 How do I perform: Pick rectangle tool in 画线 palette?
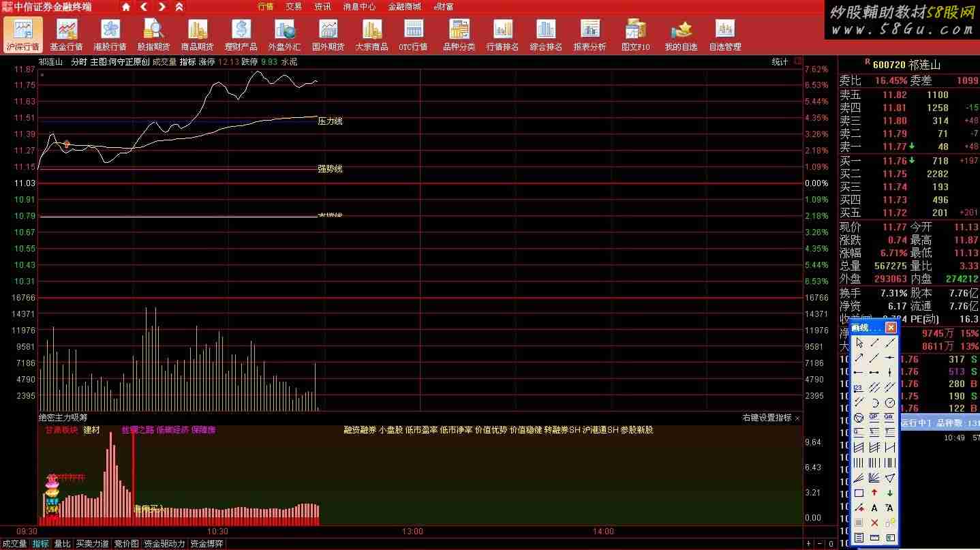859,492
